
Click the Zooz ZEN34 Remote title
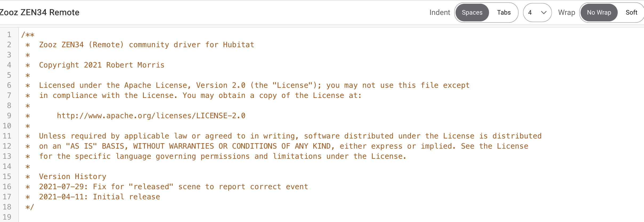[39, 13]
